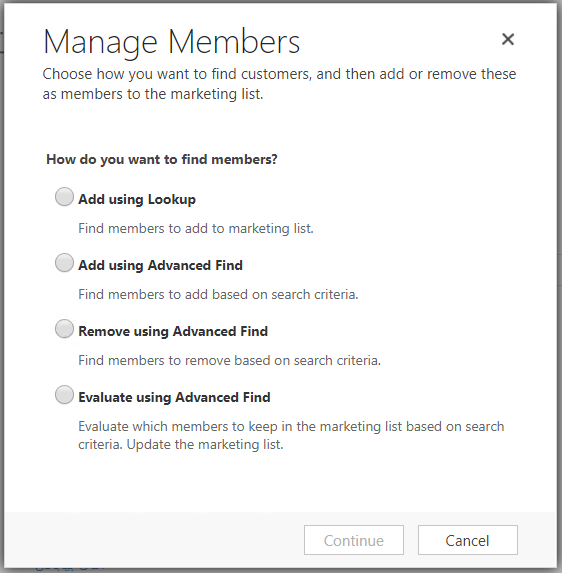This screenshot has height=573, width=562.
Task: Click the "Remove using Advanced Find" label text
Action: (x=173, y=331)
